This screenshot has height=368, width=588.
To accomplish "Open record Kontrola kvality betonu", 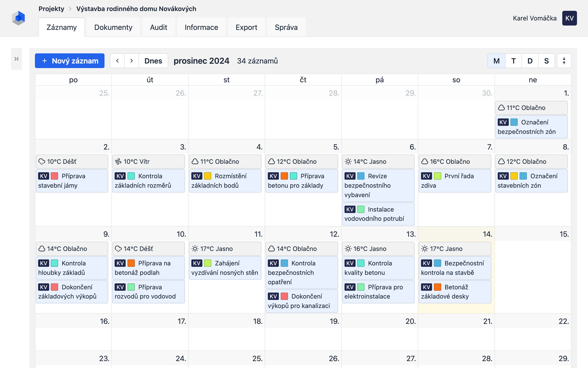I will (378, 268).
